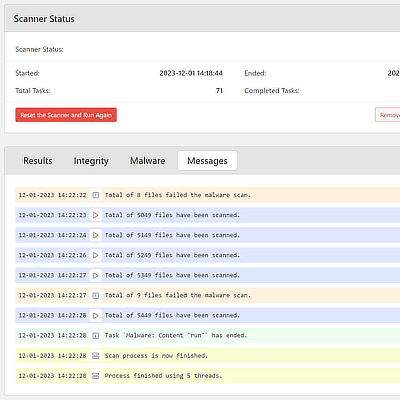The height and width of the screenshot is (400, 400).
Task: Click icon on Scan process is now finished row
Action: pos(96,356)
